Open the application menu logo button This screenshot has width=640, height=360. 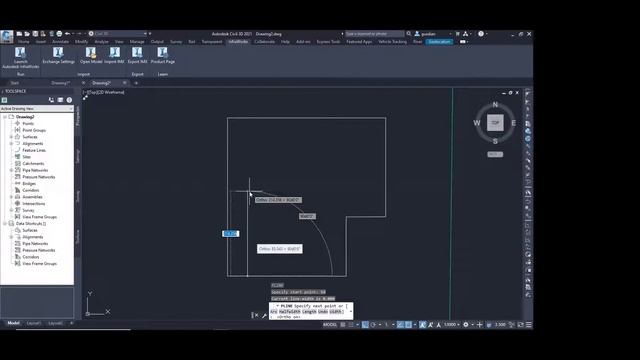(7, 36)
